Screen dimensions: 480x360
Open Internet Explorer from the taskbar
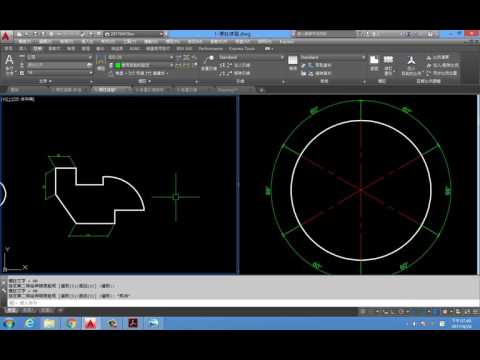tap(30, 323)
